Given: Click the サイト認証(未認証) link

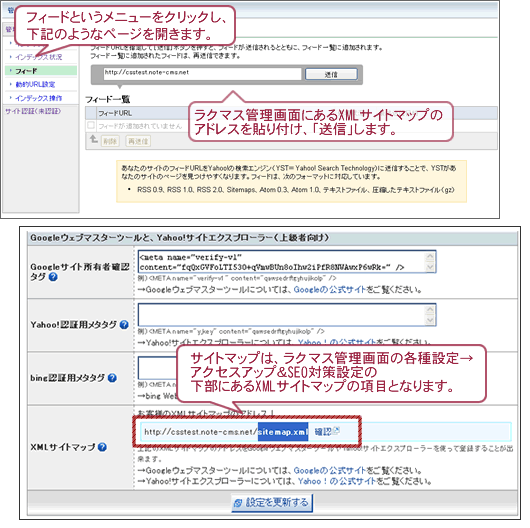Looking at the screenshot, I should (x=33, y=111).
